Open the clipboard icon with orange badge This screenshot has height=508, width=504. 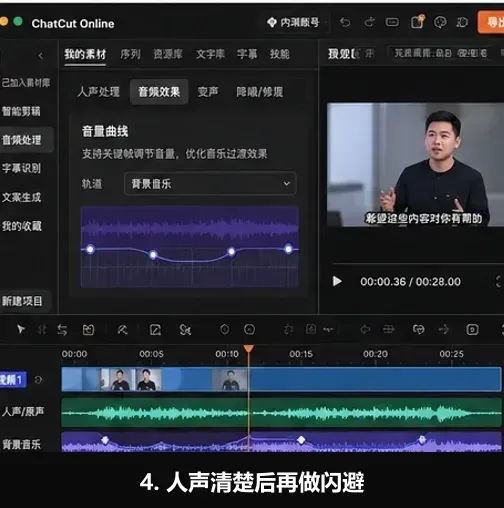417,22
